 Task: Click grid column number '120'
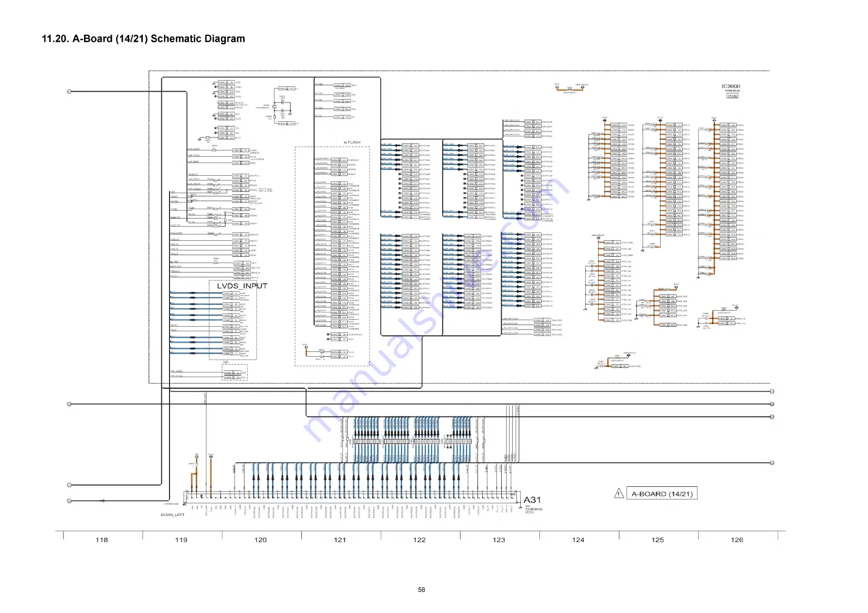click(260, 540)
